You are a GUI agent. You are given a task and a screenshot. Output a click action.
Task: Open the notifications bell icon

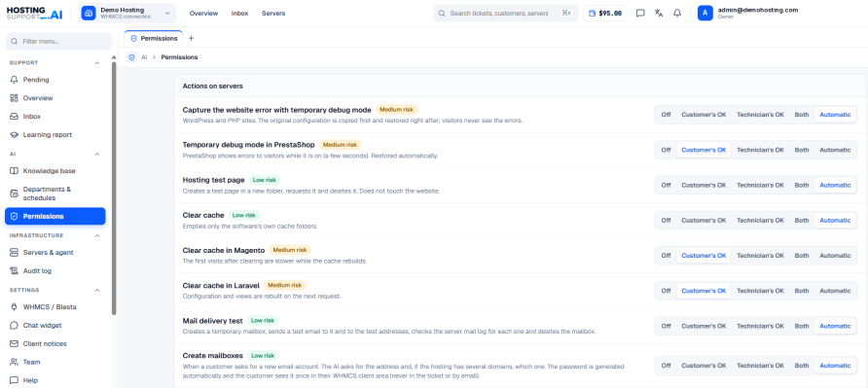677,14
